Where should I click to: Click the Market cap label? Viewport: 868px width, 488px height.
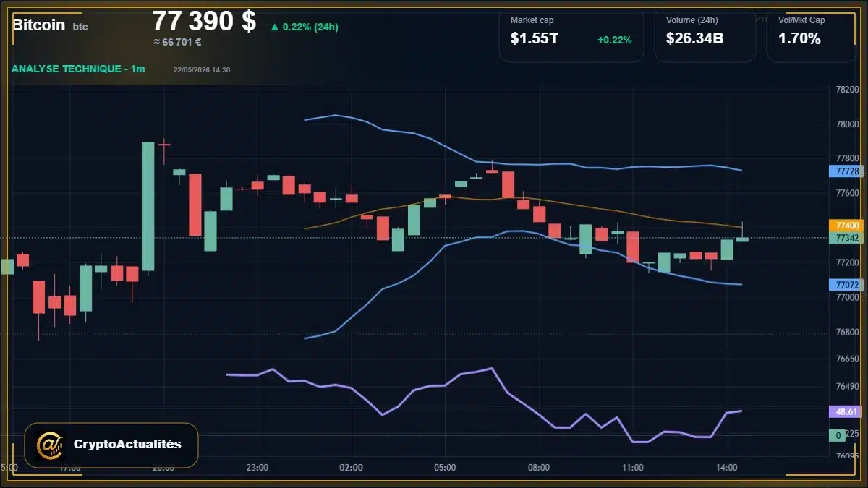[x=532, y=20]
